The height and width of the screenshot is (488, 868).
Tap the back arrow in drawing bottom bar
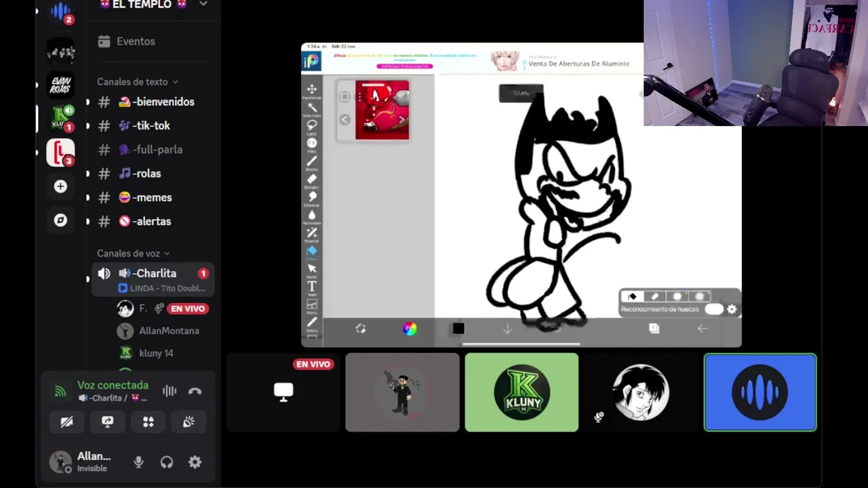703,329
